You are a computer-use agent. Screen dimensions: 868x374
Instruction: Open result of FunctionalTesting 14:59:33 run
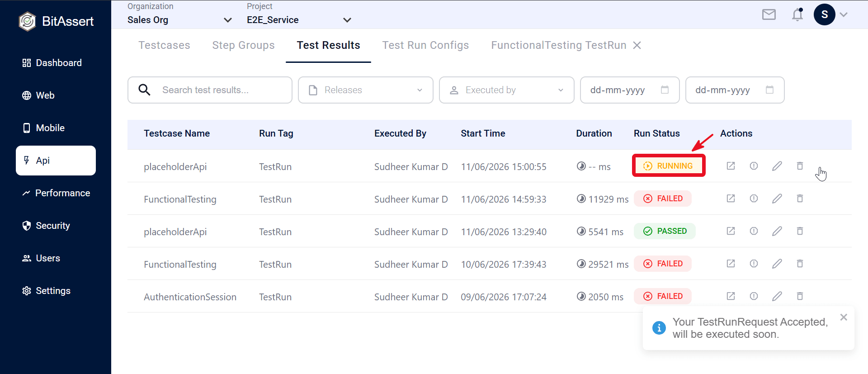pyautogui.click(x=731, y=199)
